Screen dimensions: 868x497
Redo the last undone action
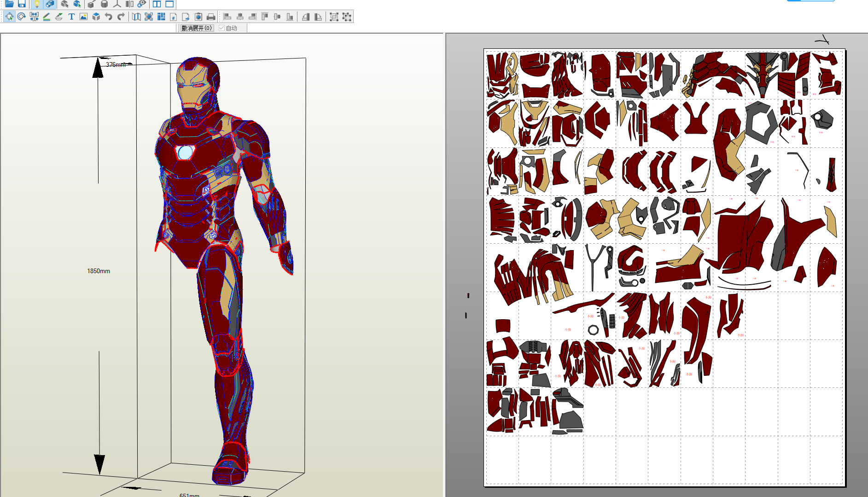pyautogui.click(x=121, y=17)
